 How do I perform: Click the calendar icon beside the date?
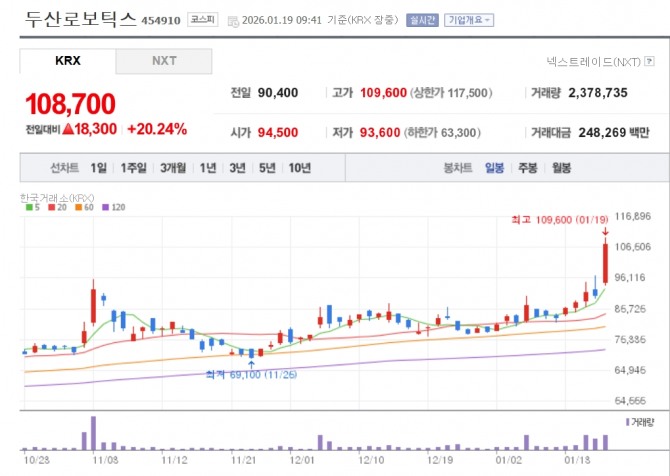(x=233, y=21)
